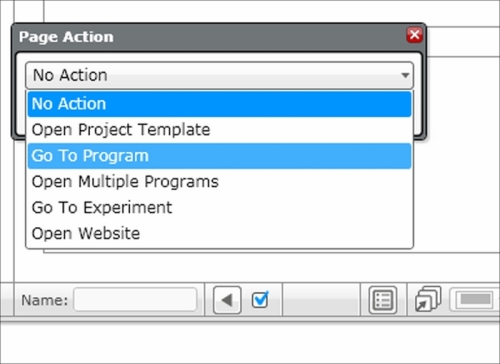Click the left-pointing triangle button
This screenshot has height=364, width=500.
coord(227,300)
